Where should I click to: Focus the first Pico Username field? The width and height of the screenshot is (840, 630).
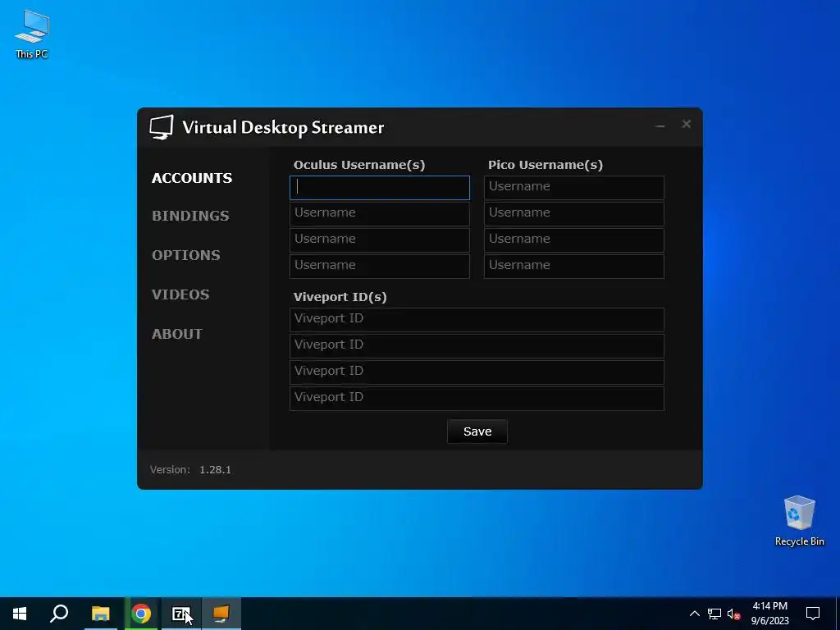coord(574,188)
